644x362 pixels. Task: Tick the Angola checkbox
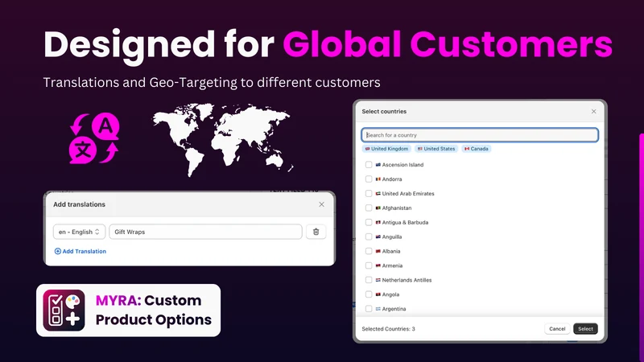369,294
